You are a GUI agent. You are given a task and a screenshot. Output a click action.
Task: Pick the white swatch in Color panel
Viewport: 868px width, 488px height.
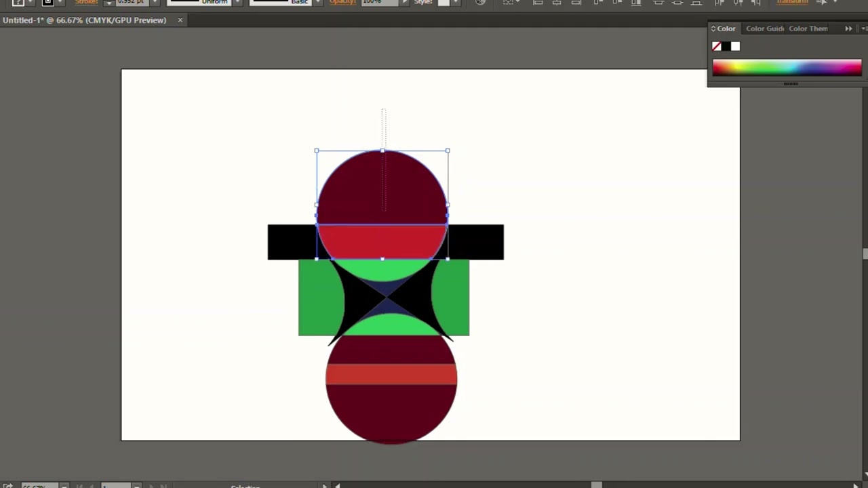click(736, 46)
